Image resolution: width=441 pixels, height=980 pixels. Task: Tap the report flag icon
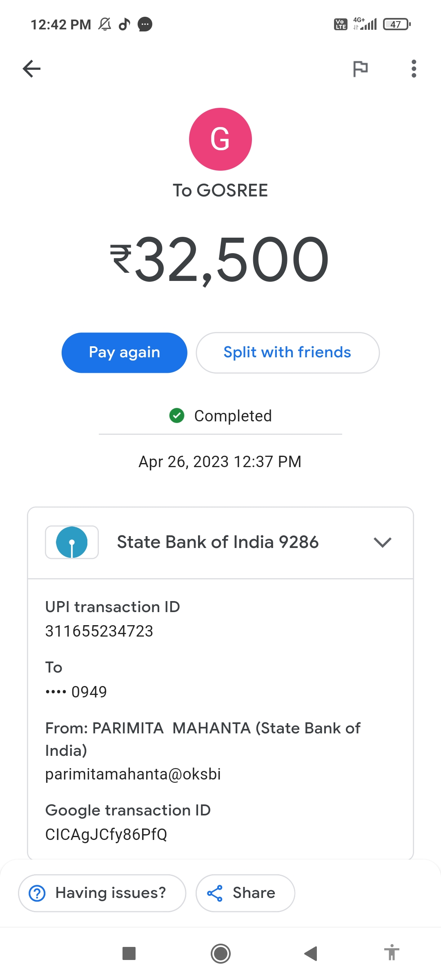point(360,69)
